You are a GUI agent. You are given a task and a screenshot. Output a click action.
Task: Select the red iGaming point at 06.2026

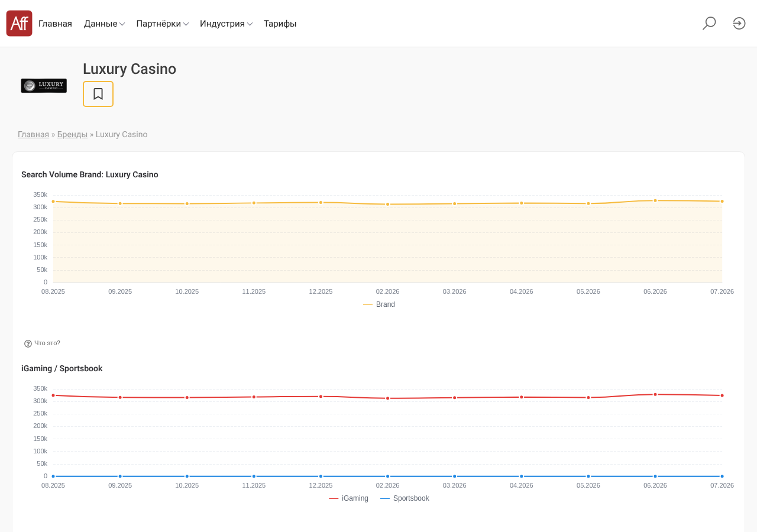click(655, 394)
